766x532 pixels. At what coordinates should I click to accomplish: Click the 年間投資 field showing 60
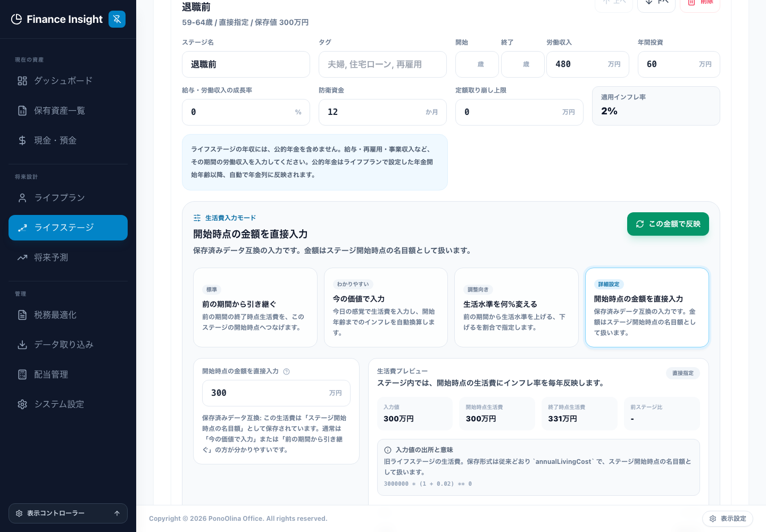[679, 64]
